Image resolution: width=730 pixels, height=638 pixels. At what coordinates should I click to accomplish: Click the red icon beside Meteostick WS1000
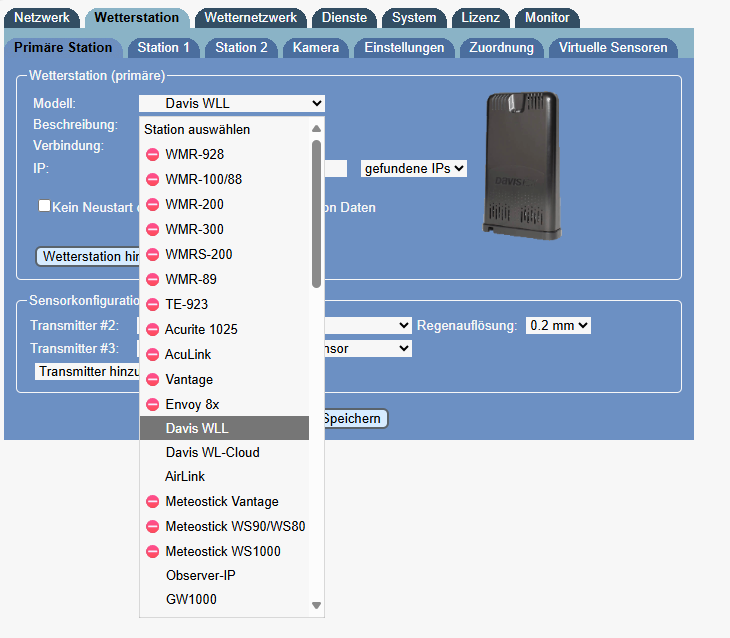[x=152, y=551]
